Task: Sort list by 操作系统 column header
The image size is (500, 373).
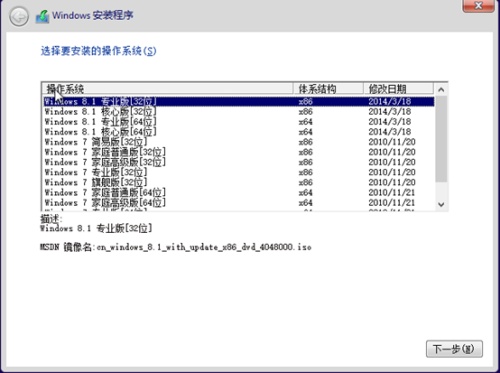Action: pos(167,89)
